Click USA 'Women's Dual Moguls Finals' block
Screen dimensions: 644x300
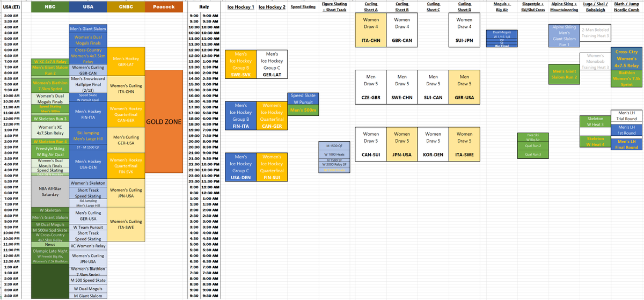88,40
